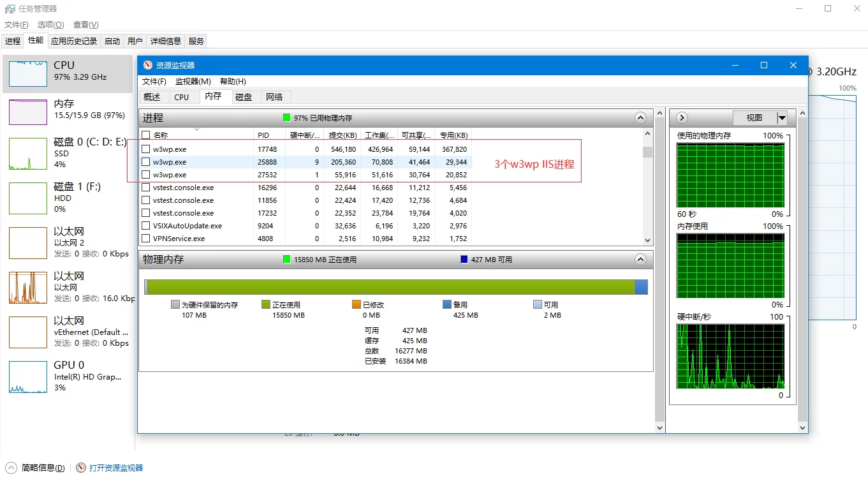
Task: Sort processes by 硬中断 column header
Action: [305, 135]
